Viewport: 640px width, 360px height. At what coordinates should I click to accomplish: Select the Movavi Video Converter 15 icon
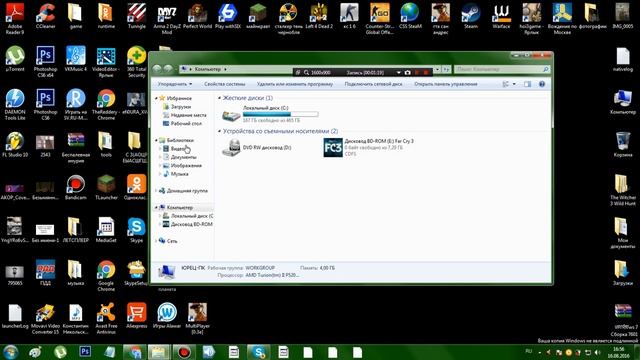[45, 318]
